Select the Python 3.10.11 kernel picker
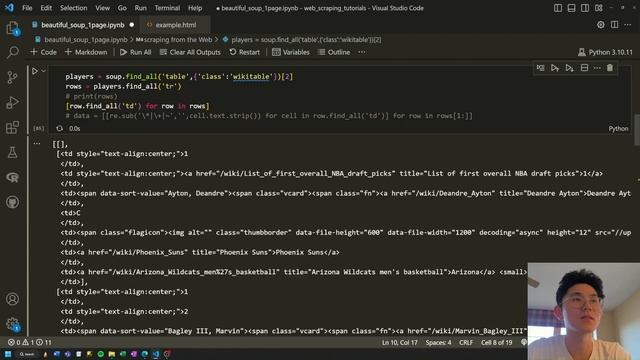The image size is (640, 360). pyautogui.click(x=605, y=52)
